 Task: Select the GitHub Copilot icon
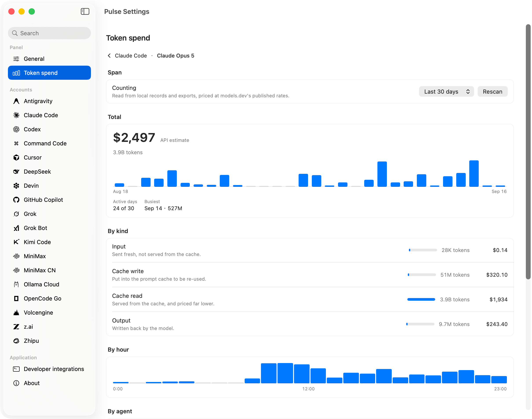point(16,200)
